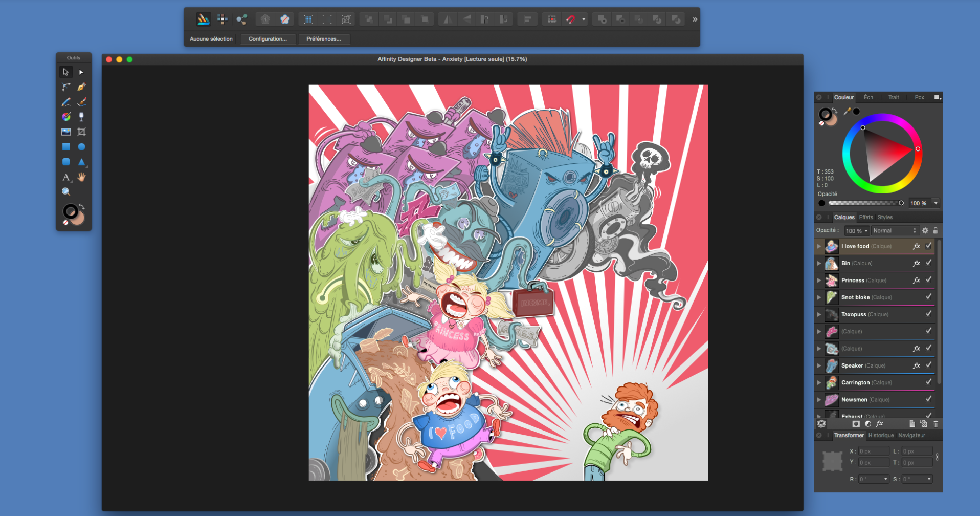Click the mask layer icon
This screenshot has height=516, width=980.
856,424
